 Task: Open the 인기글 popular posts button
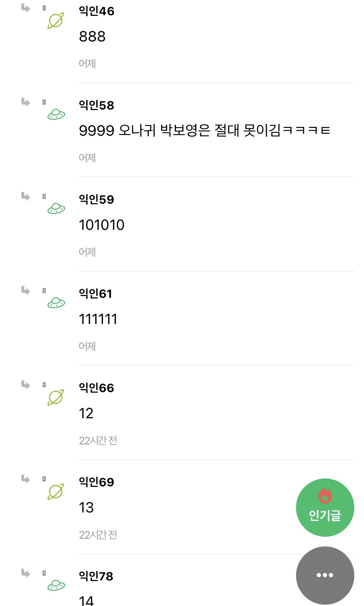pyautogui.click(x=325, y=507)
